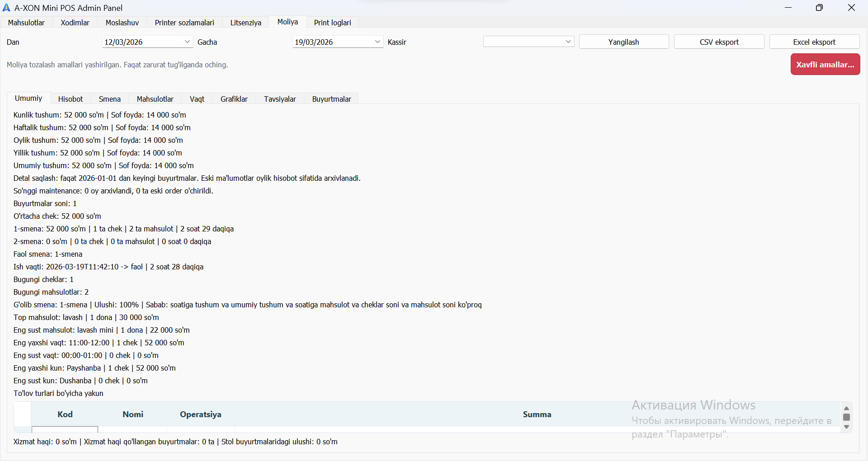
Task: Click the A-XON app logo icon
Action: [6, 8]
